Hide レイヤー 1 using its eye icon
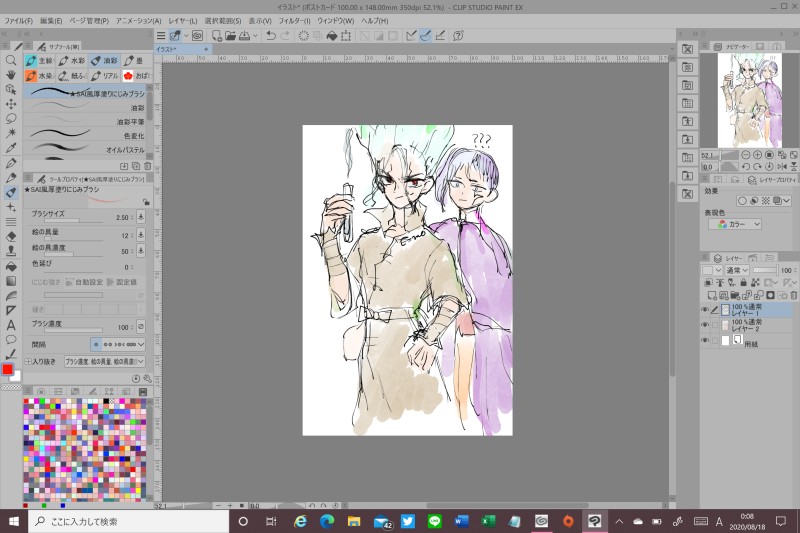800x533 pixels. (705, 311)
